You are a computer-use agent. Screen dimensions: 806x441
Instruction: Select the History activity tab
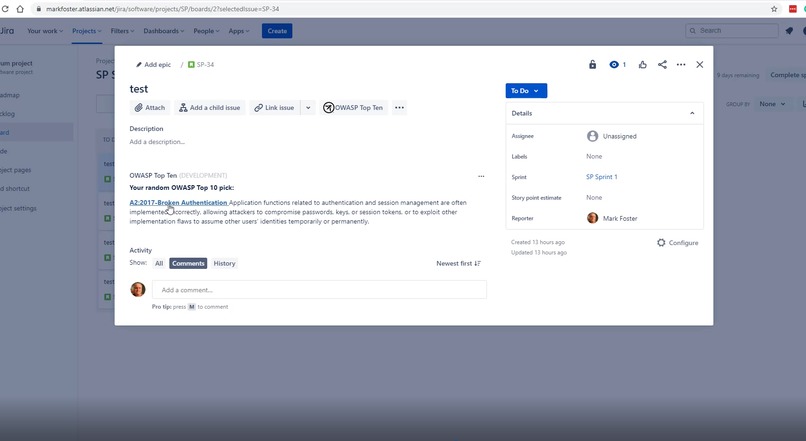point(224,263)
